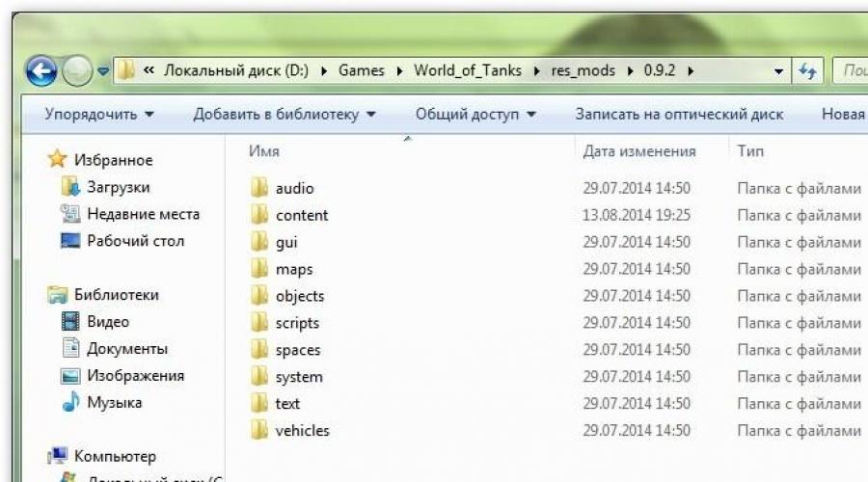The image size is (868, 482).
Task: Navigate to World_of_Tanks in the address path
Action: tap(468, 70)
